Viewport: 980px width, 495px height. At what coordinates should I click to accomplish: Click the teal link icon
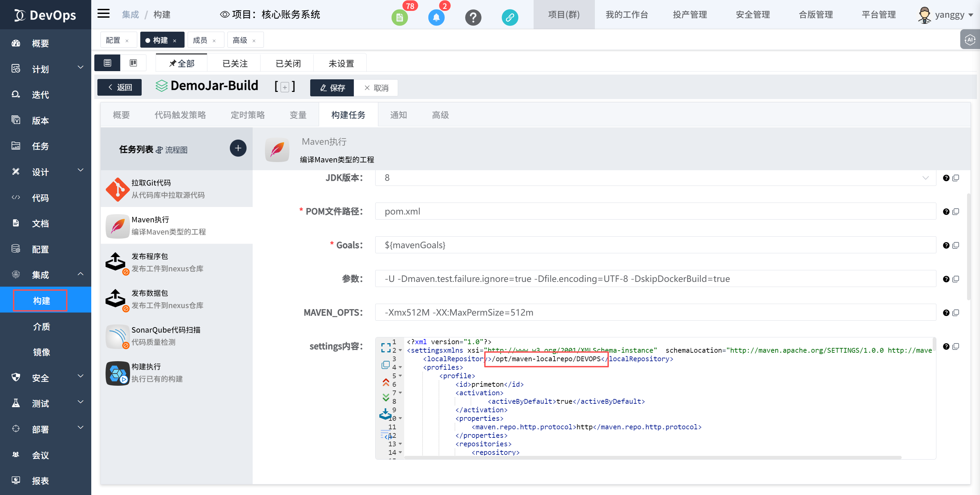point(509,17)
